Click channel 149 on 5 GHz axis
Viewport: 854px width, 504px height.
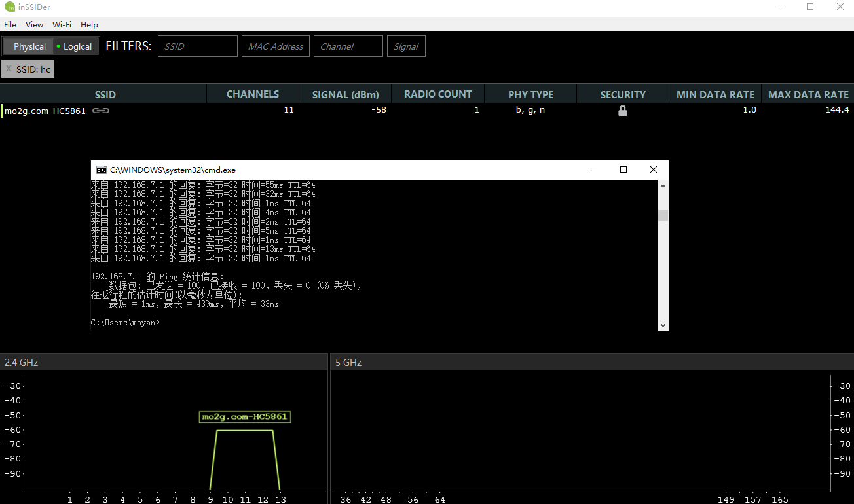click(726, 499)
